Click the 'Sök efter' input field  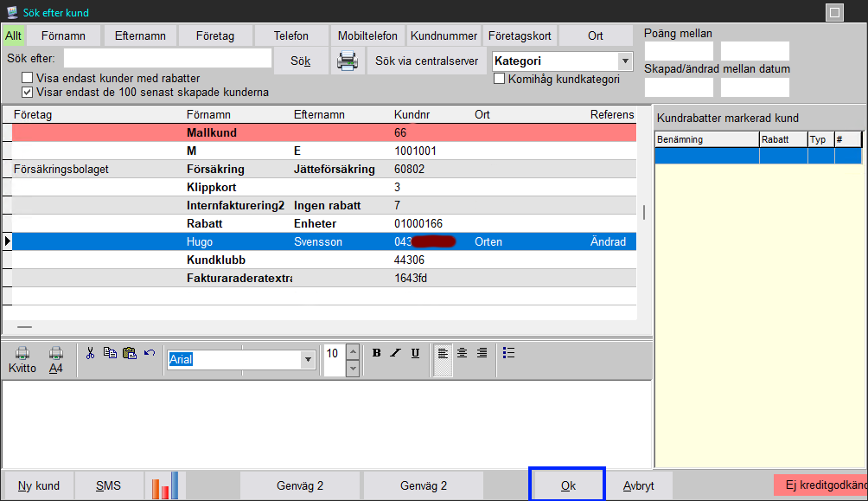[168, 58]
